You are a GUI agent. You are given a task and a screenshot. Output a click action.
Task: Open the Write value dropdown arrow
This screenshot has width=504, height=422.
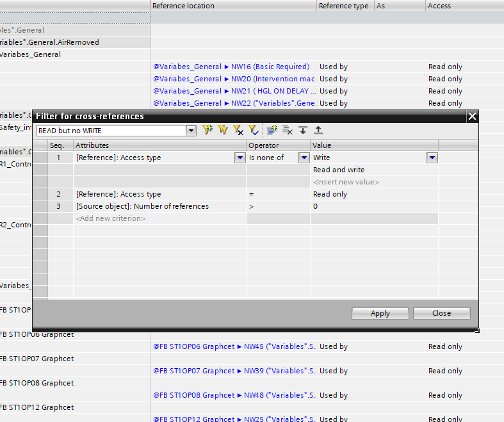tap(432, 158)
